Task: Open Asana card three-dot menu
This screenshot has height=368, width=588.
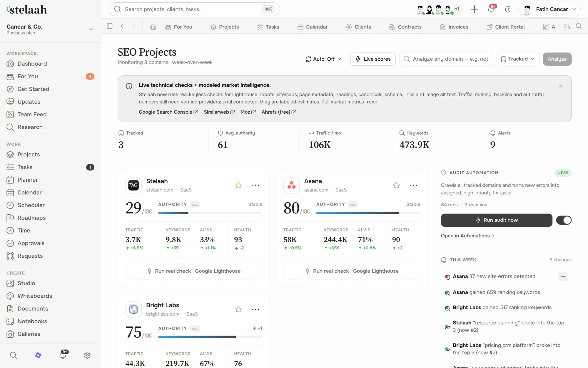Action: pyautogui.click(x=414, y=185)
